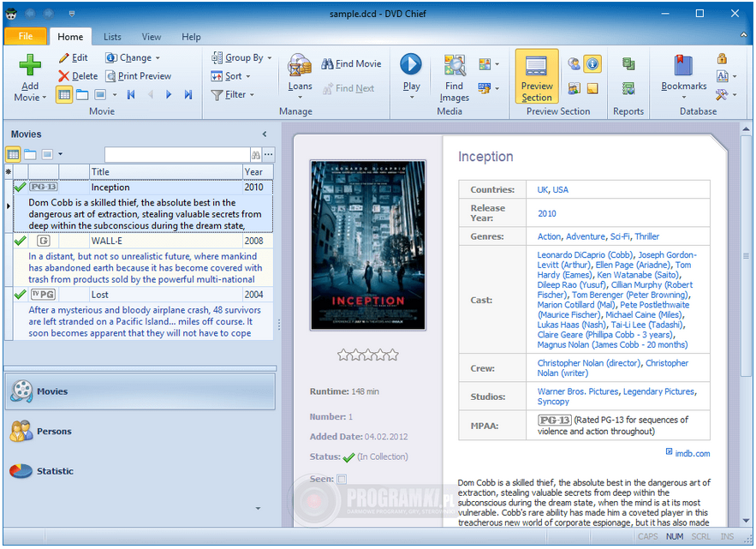
Task: Check the Seen checkbox
Action: (342, 479)
